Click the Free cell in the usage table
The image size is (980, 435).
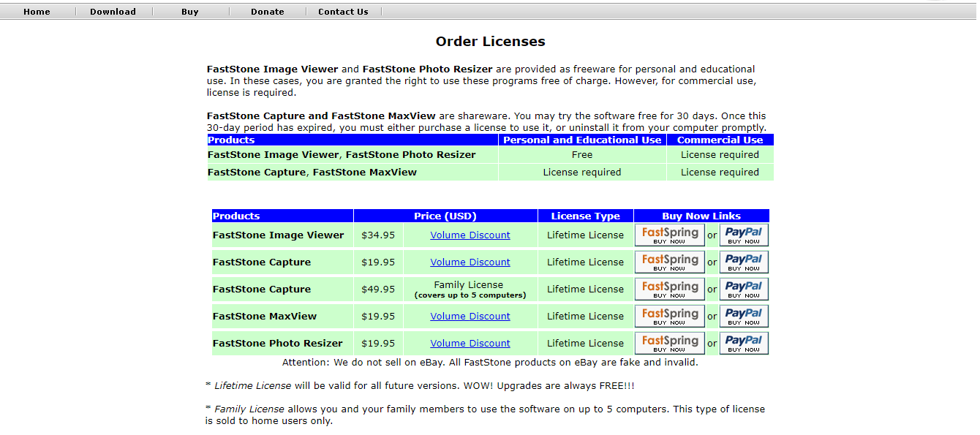(x=582, y=155)
